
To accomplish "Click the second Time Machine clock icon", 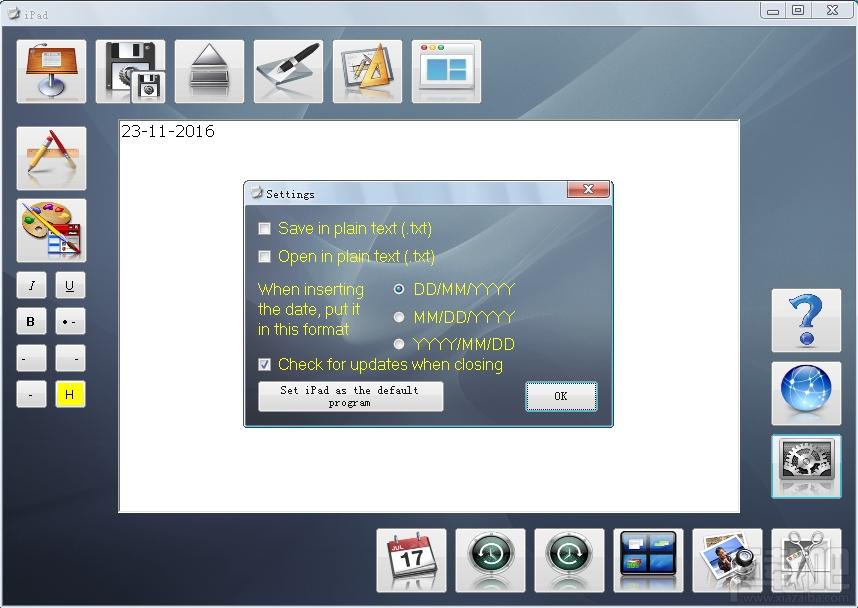I will point(569,560).
